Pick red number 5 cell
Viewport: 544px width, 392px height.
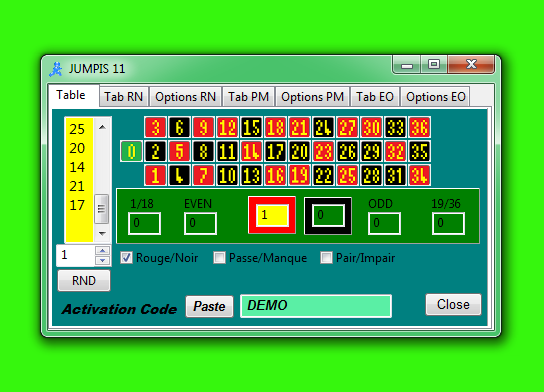point(179,151)
